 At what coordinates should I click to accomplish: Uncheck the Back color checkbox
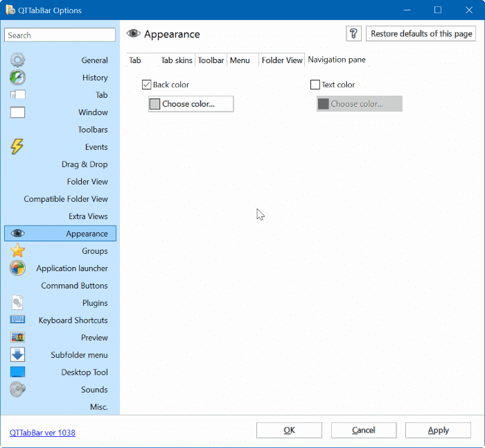point(146,85)
